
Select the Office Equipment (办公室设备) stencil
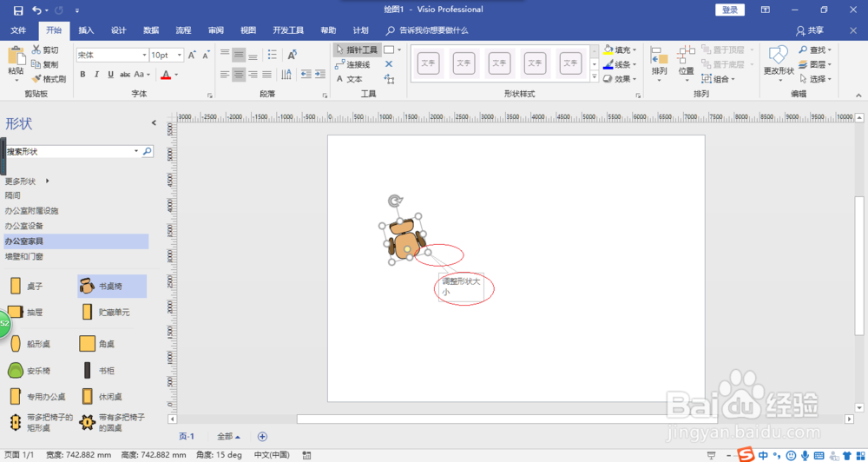click(24, 226)
